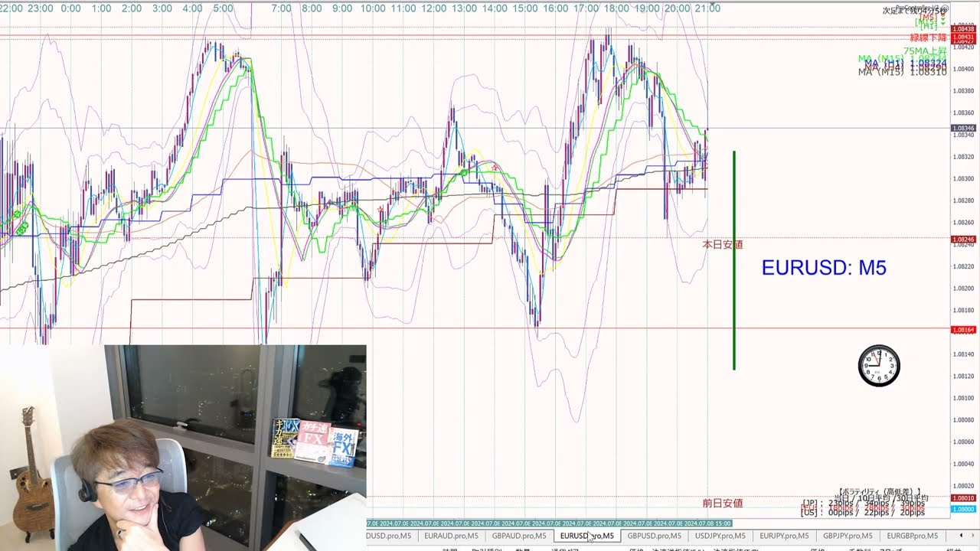Click the current price tag 1.08346
This screenshot has width=980, height=551.
click(962, 128)
